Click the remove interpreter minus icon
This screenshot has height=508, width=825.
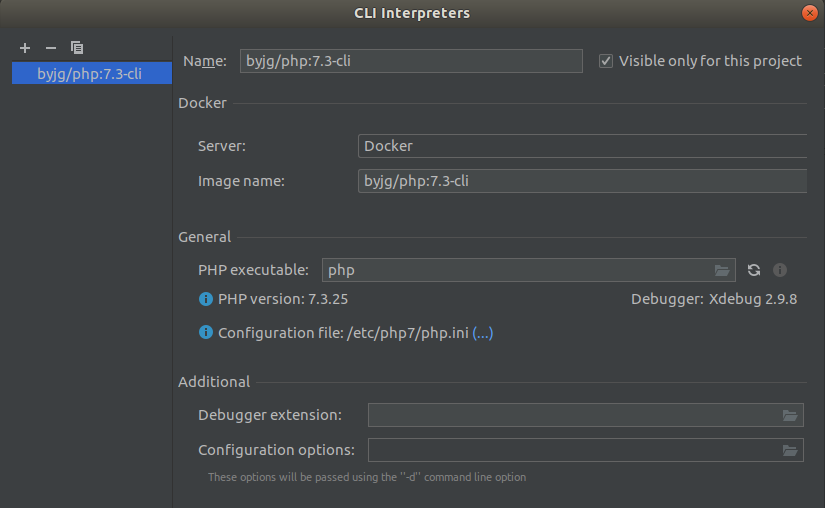[51, 48]
